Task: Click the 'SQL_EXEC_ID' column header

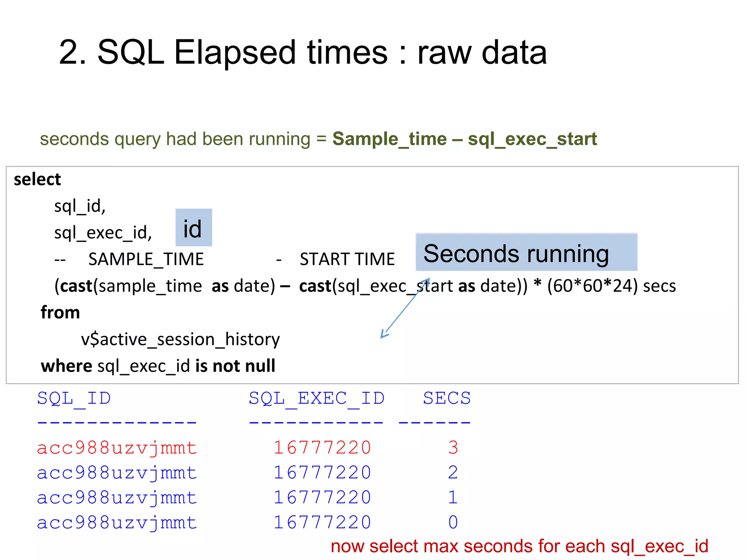Action: (317, 399)
